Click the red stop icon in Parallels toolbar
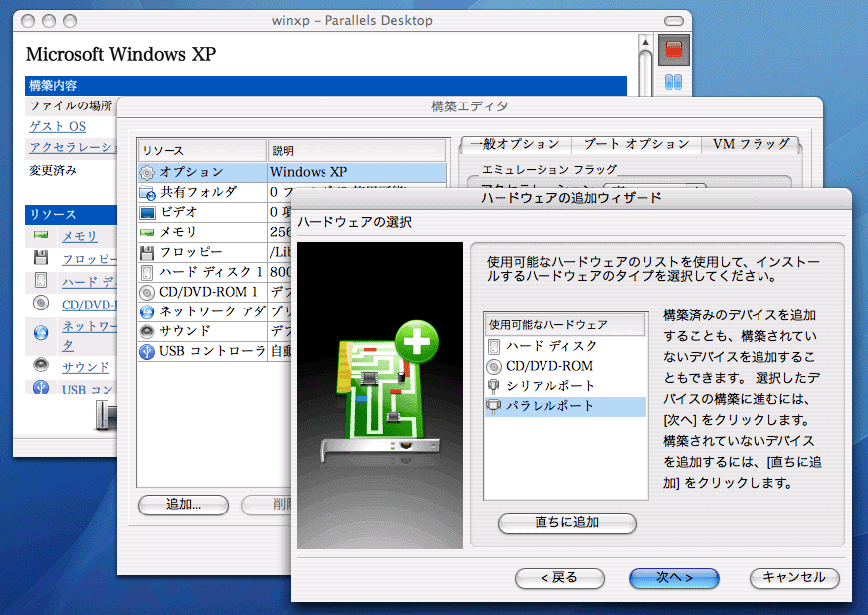 click(x=674, y=50)
